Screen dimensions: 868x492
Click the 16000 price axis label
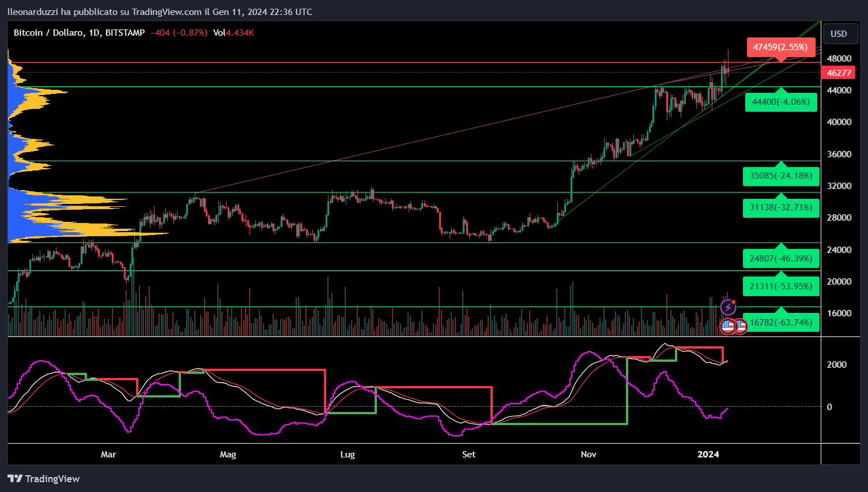pyautogui.click(x=839, y=313)
